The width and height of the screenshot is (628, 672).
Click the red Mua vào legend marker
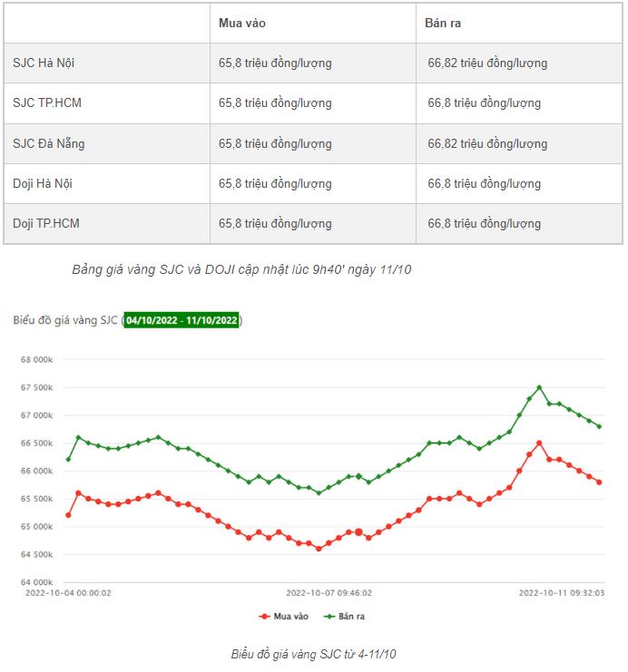click(x=265, y=617)
